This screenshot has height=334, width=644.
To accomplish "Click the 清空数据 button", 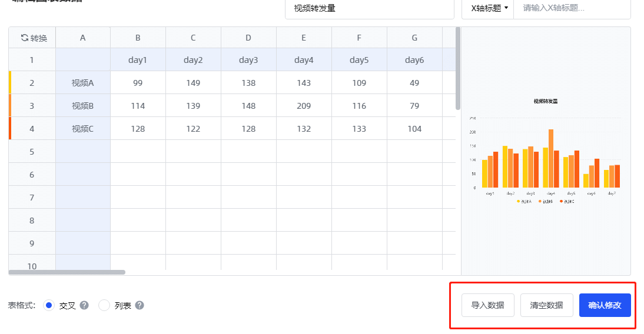I will [x=546, y=305].
